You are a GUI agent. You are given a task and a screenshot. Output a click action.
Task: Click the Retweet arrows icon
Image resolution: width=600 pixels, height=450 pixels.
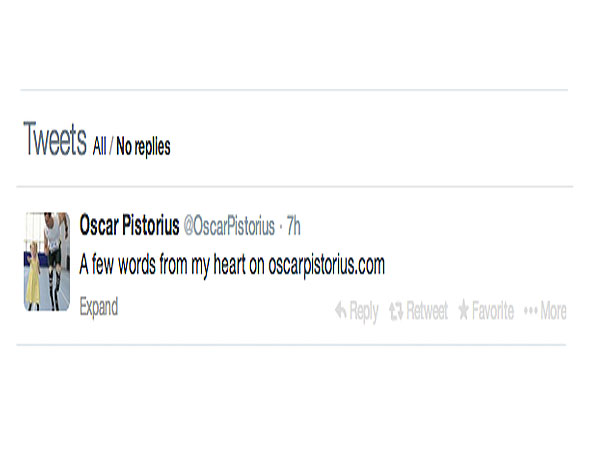396,310
